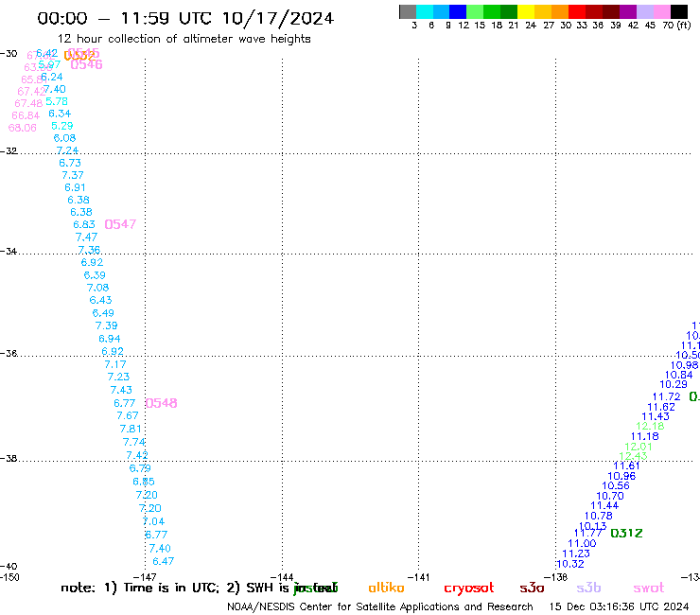Select the 'cryosat' satellite legend label
Image resolution: width=700 pixels, height=615 pixels.
[x=469, y=588]
